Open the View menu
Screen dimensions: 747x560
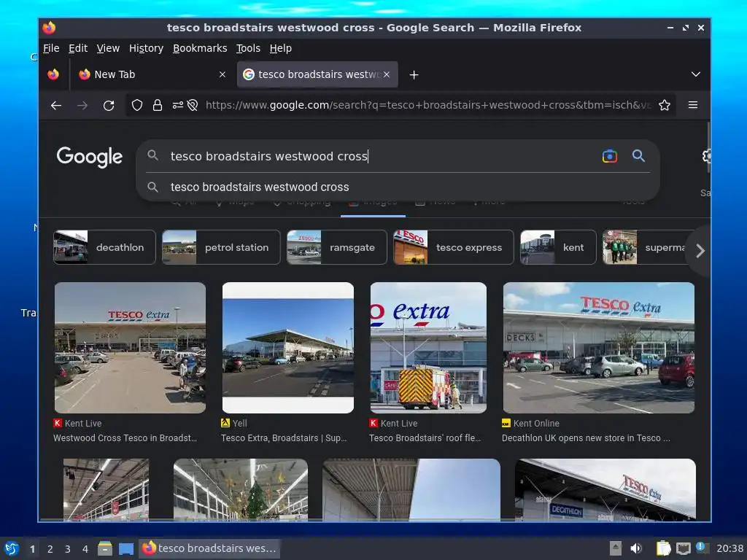(x=108, y=48)
